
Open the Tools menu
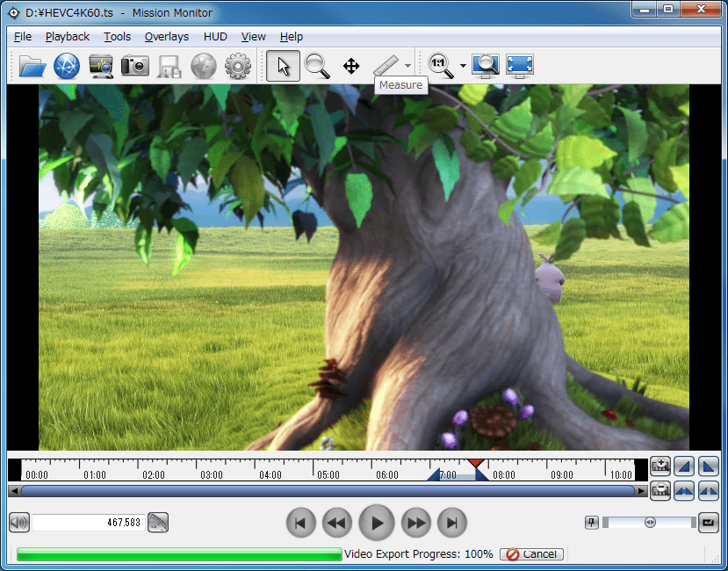[x=117, y=37]
